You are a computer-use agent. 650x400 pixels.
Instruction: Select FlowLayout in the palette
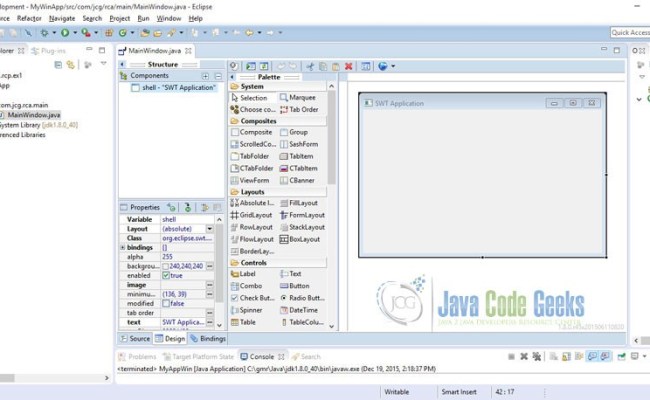pyautogui.click(x=252, y=239)
